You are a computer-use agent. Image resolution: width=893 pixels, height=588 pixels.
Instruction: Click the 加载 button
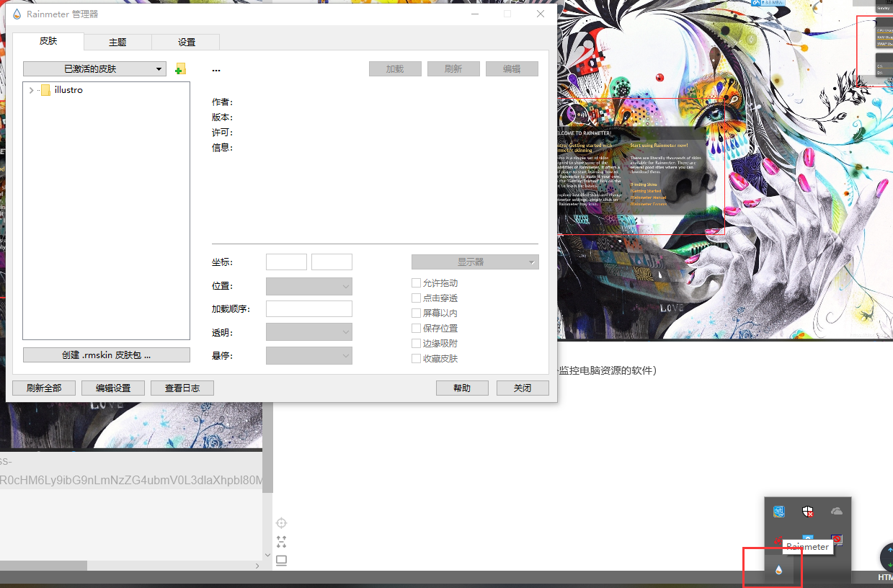click(x=395, y=68)
